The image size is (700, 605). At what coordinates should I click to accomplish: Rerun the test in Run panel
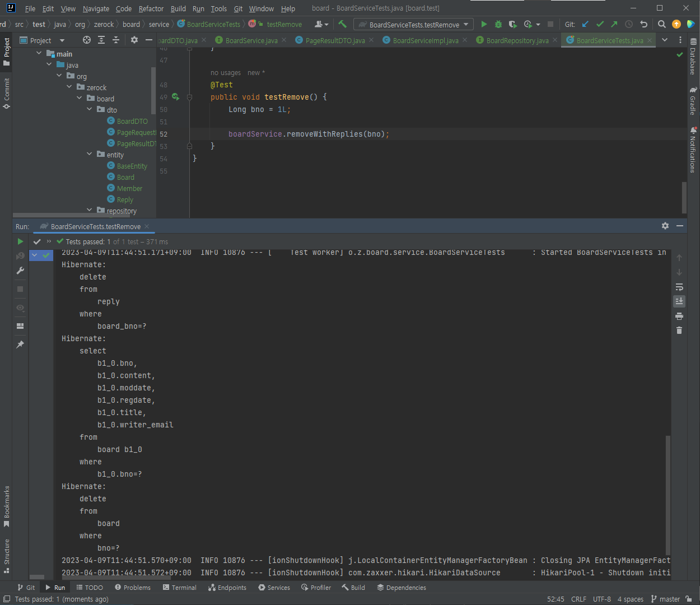click(20, 241)
